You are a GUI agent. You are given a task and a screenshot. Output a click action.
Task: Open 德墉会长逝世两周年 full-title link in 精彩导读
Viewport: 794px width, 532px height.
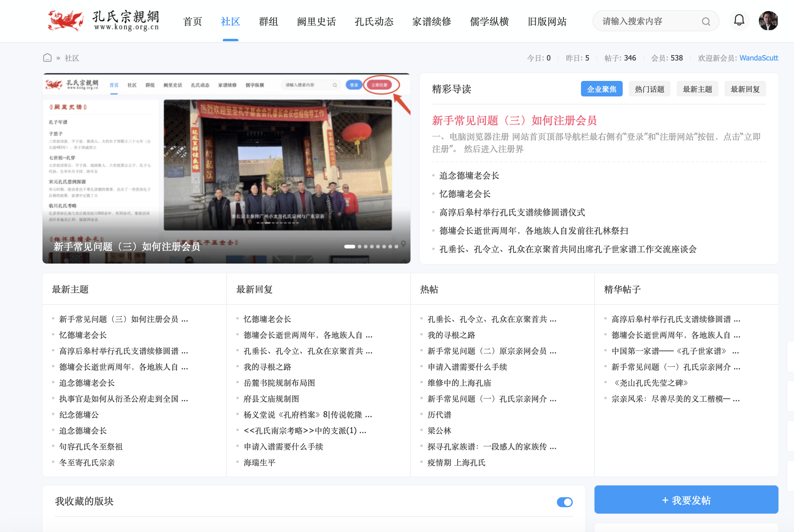[x=534, y=231]
